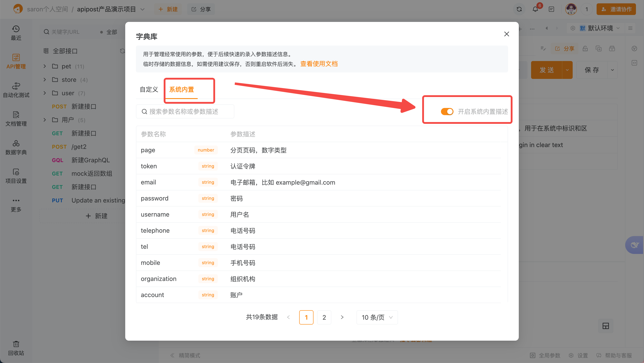Viewport: 644px width, 363px height.
Task: Close the 字典库 dialog
Action: pyautogui.click(x=506, y=34)
